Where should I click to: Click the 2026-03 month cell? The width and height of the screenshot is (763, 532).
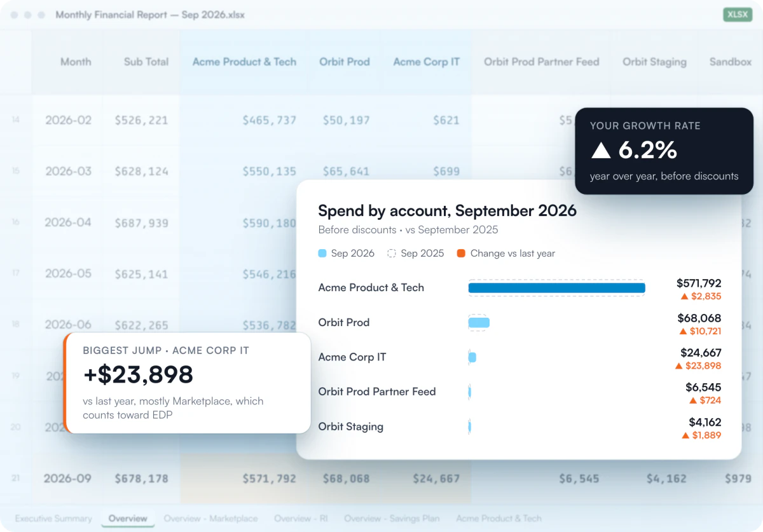click(x=68, y=171)
